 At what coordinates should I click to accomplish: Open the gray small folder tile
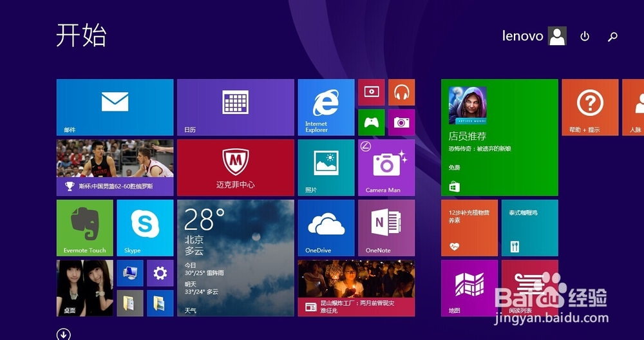tap(130, 303)
